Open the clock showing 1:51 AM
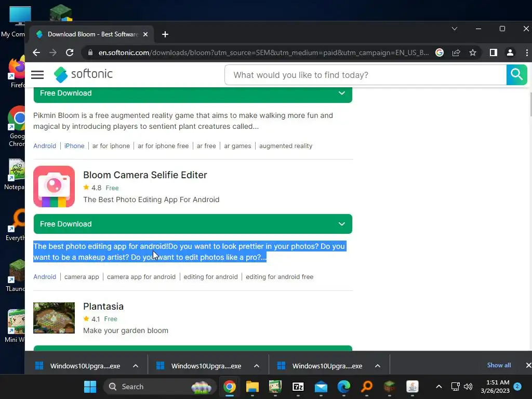The image size is (532, 399). coord(495,387)
